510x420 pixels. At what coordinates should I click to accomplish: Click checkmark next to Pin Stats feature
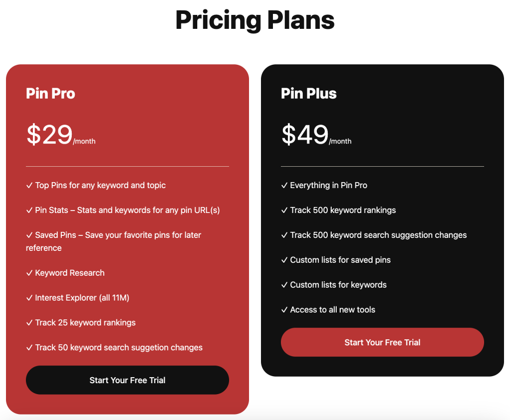tap(29, 210)
